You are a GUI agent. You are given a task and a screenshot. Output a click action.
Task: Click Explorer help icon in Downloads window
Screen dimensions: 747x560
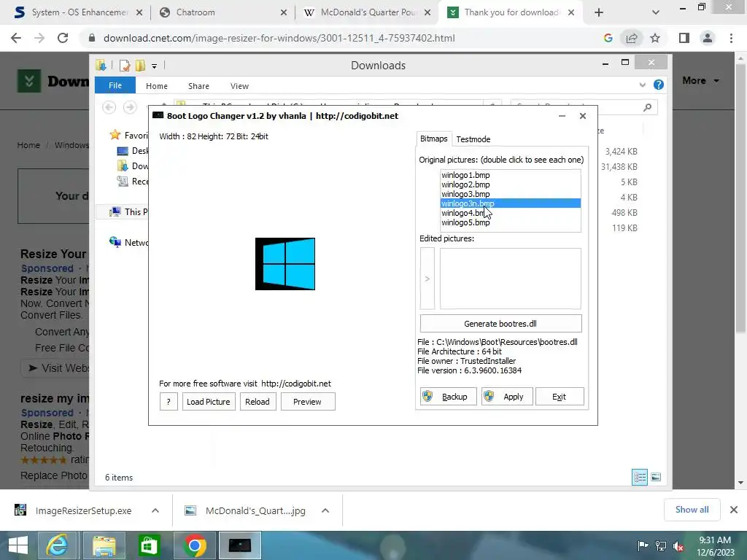pos(659,85)
